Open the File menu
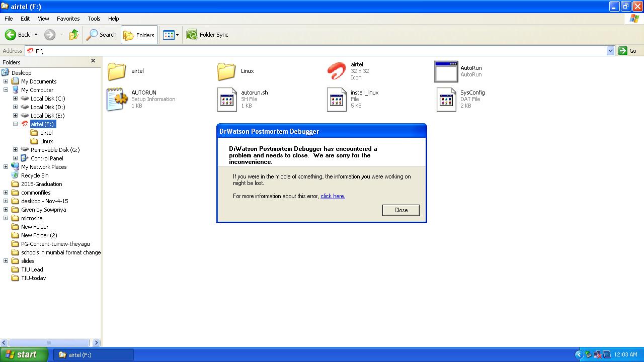Viewport: 644px width, 362px height. coord(9,19)
